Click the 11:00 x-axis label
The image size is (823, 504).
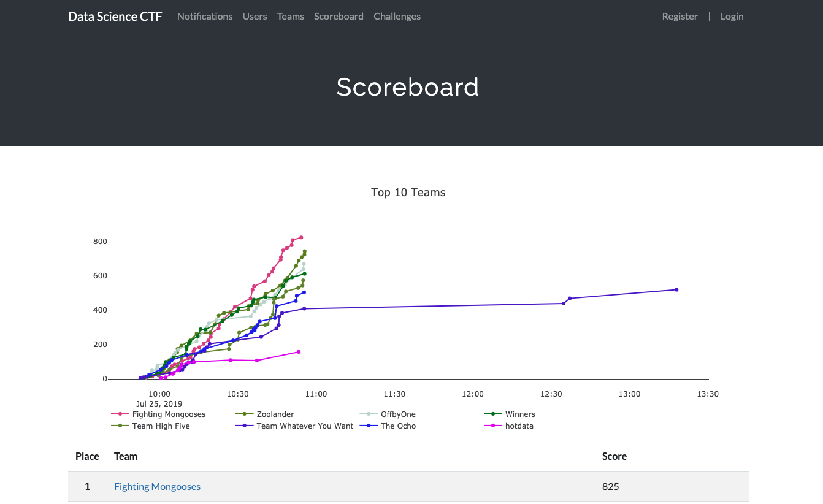coord(316,394)
